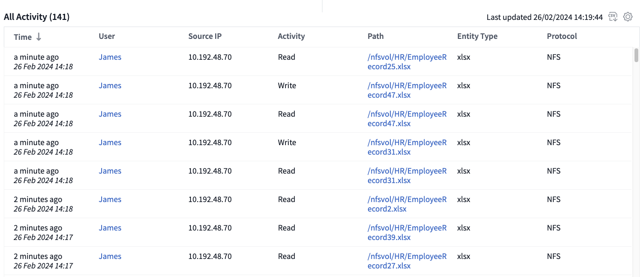Select 26 Feb 2024 14:17 in EmployeeRecord27 row
This screenshot has width=644, height=277.
pyautogui.click(x=43, y=266)
